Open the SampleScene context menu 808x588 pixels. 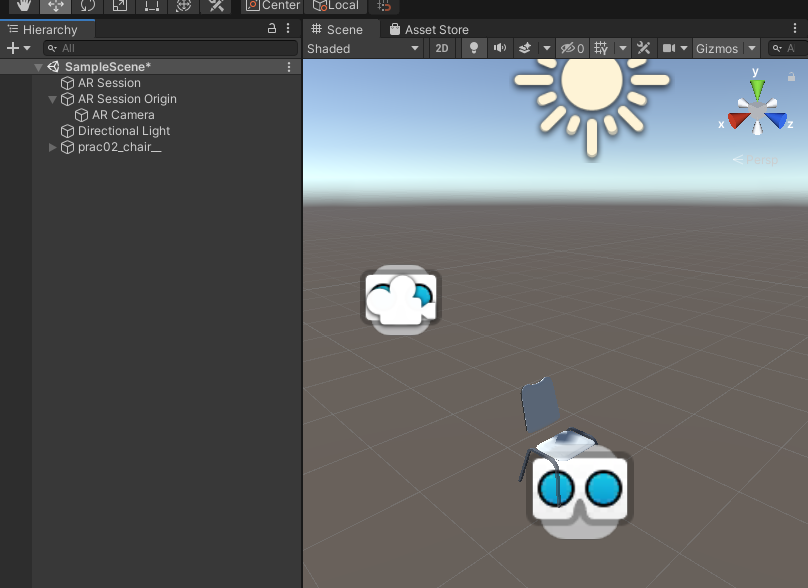coord(289,67)
